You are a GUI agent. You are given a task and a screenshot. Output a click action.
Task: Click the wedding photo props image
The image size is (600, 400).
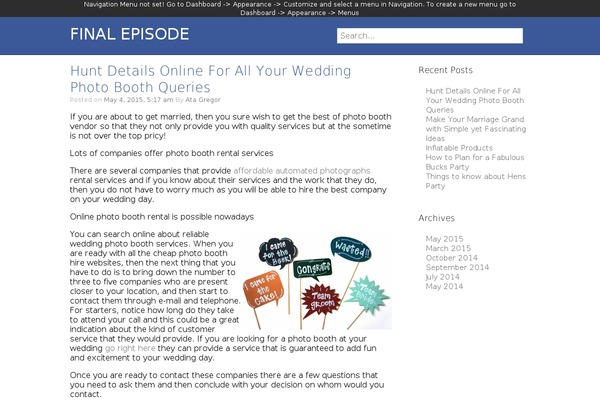[317, 282]
